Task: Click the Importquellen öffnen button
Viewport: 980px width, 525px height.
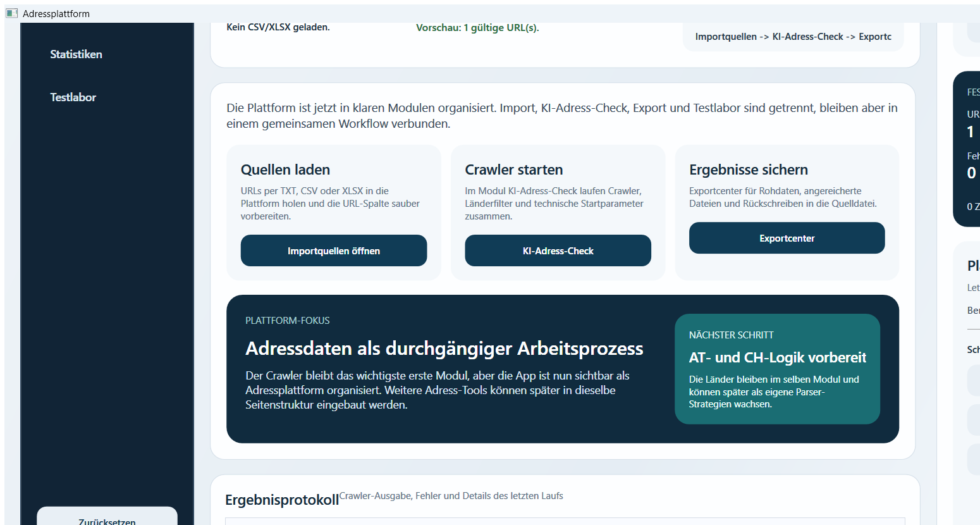Action: point(334,250)
